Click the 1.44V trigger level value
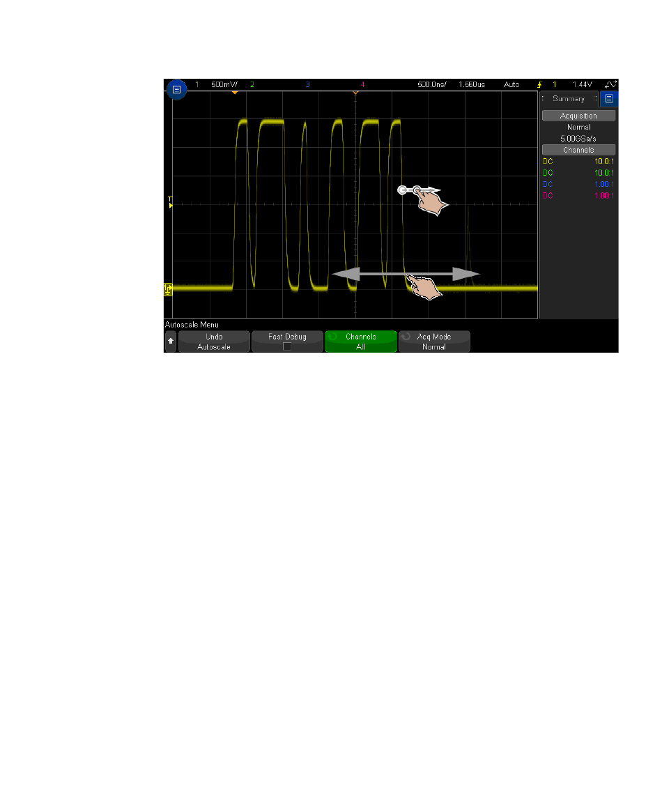This screenshot has width=662, height=812. click(583, 84)
